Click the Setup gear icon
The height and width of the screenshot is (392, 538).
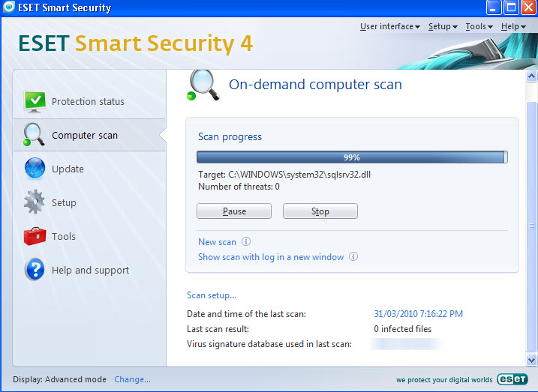pyautogui.click(x=34, y=202)
